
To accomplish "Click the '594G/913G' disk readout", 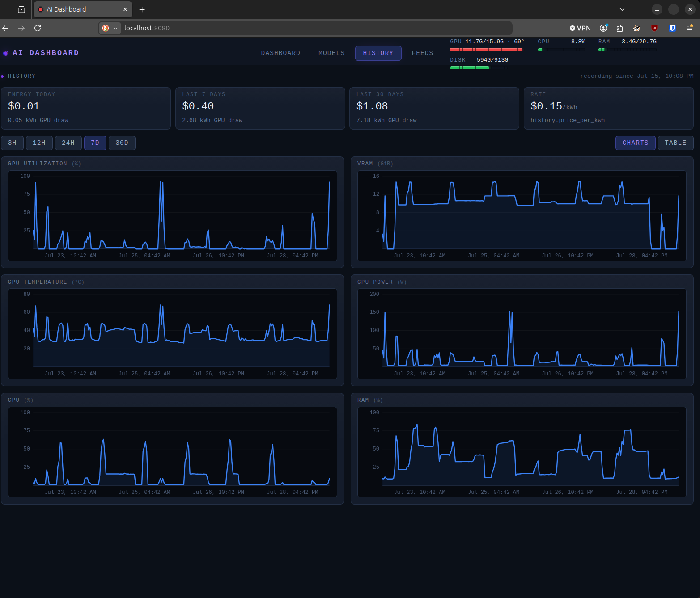I will (x=492, y=60).
